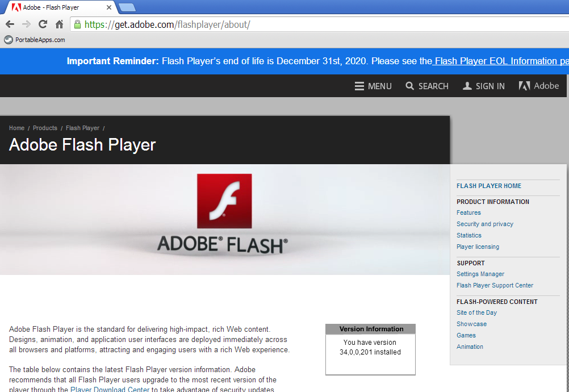
Task: Close the Adobe - Flash Player tab
Action: click(109, 7)
